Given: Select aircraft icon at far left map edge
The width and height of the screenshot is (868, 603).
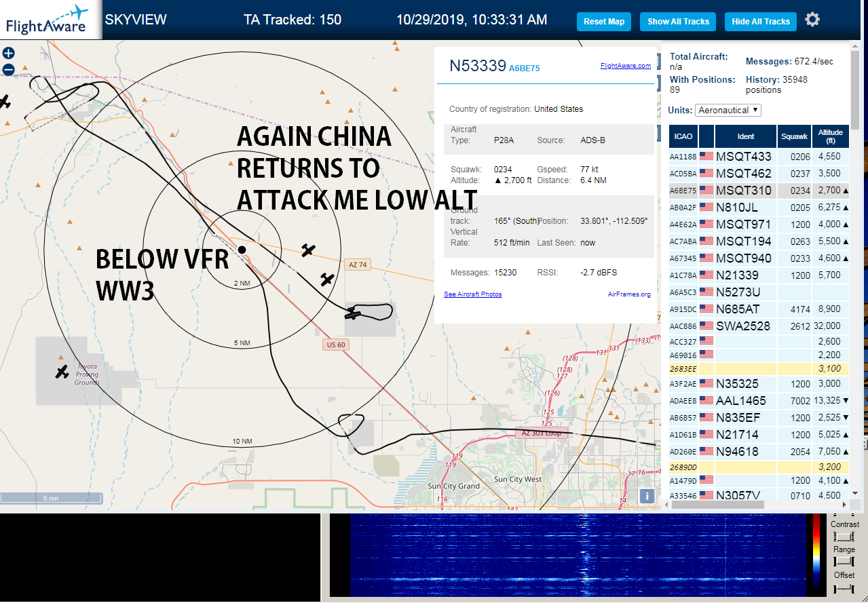Looking at the screenshot, I should pos(4,102).
